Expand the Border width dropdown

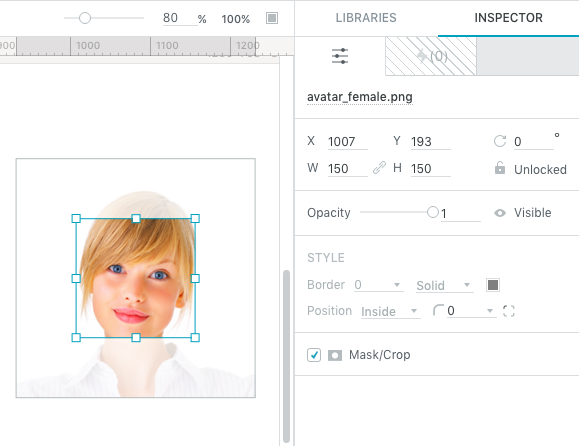pyautogui.click(x=378, y=285)
